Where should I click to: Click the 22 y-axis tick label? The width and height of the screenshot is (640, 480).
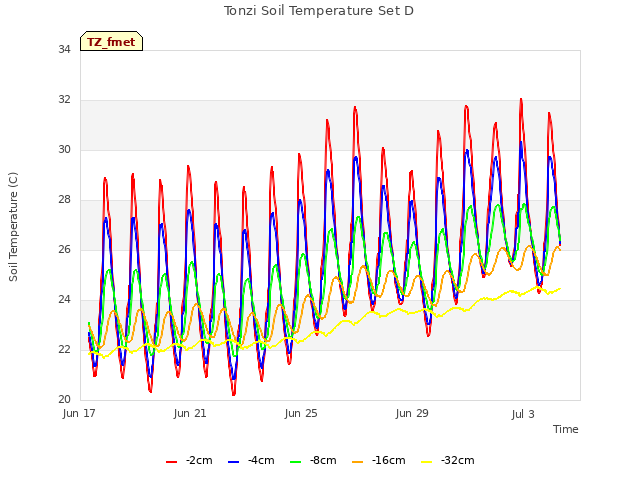click(64, 349)
